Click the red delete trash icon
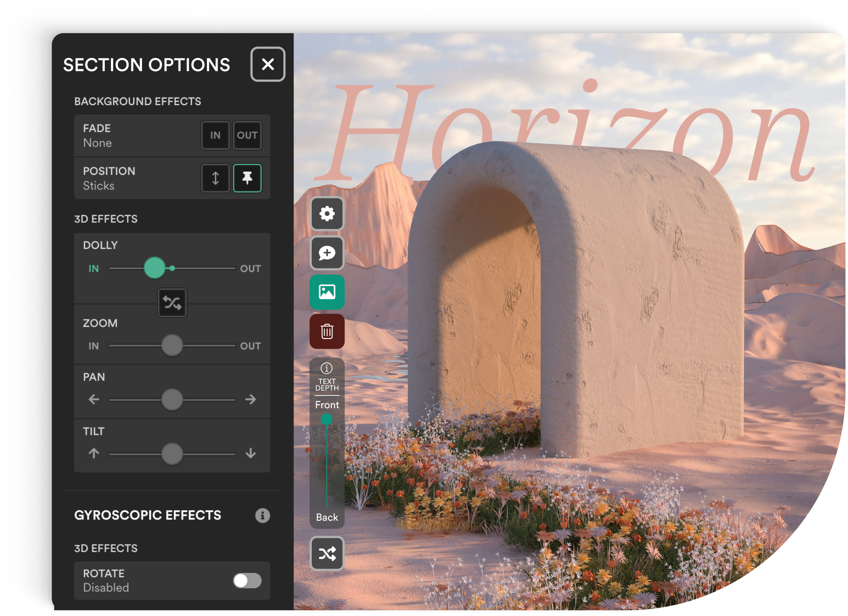848x616 pixels. [x=327, y=331]
